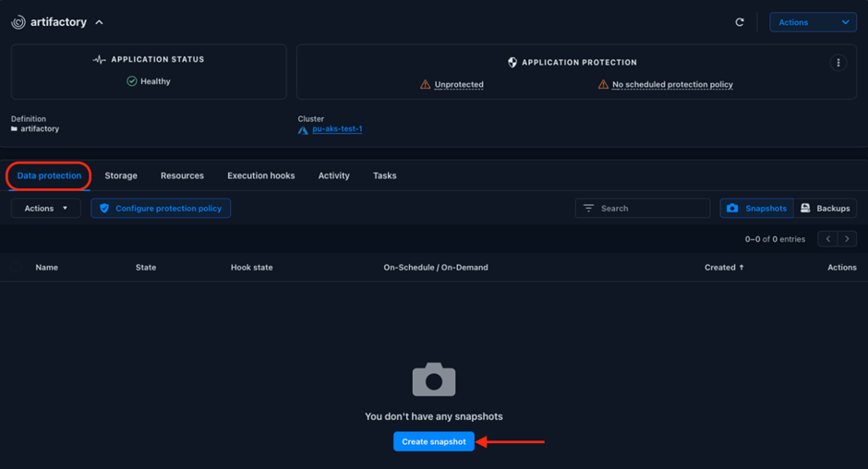This screenshot has height=469, width=868.
Task: Click the Created sort arrow icon
Action: (x=741, y=268)
